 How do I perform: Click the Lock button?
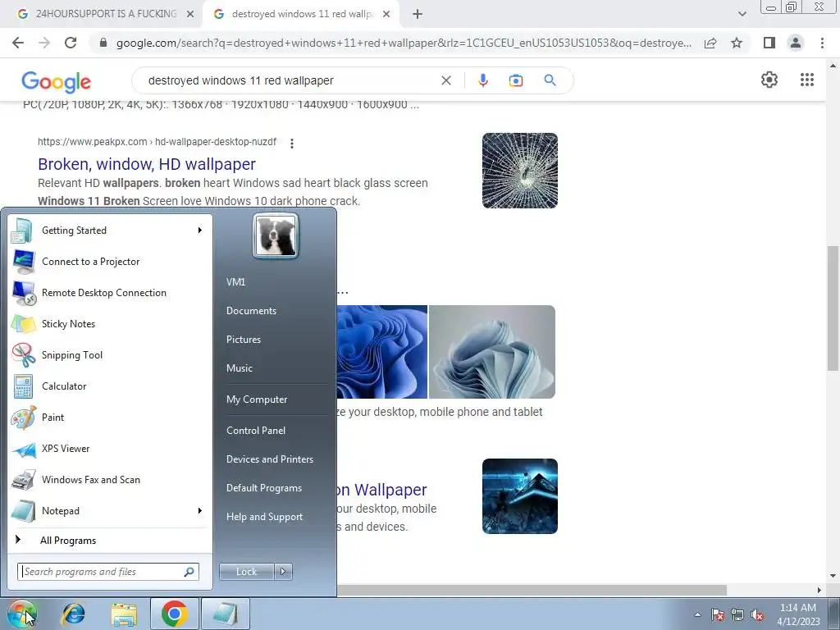pyautogui.click(x=246, y=572)
